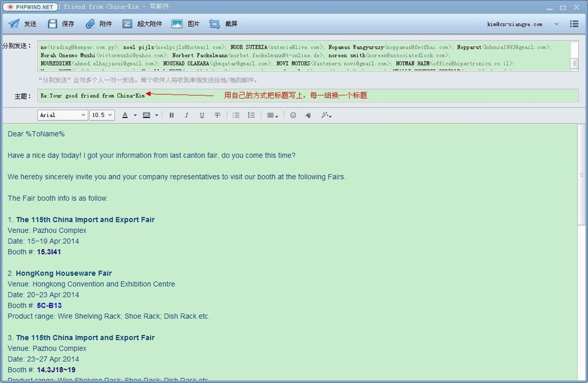Open the text alignment menu

click(272, 115)
